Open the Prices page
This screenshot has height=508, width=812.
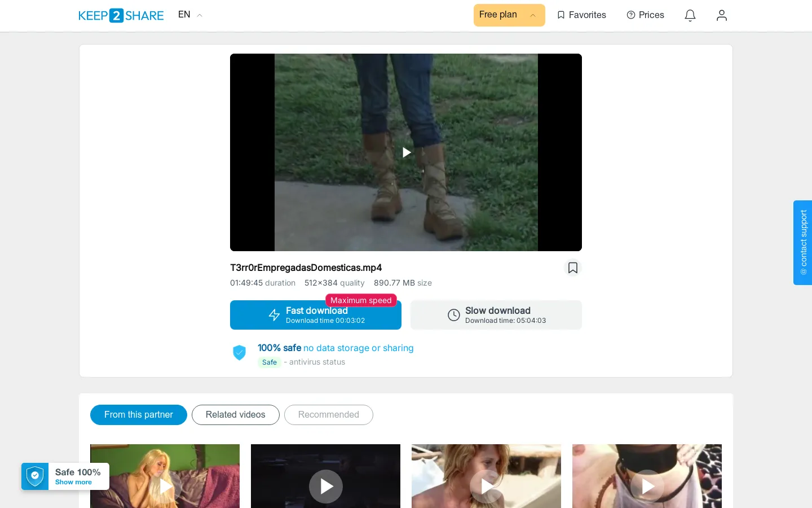(646, 15)
